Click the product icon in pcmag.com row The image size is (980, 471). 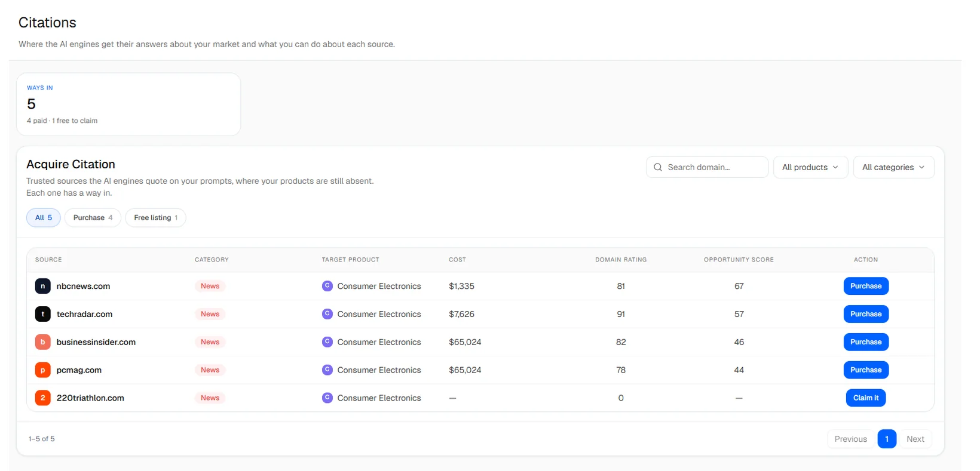click(x=327, y=370)
